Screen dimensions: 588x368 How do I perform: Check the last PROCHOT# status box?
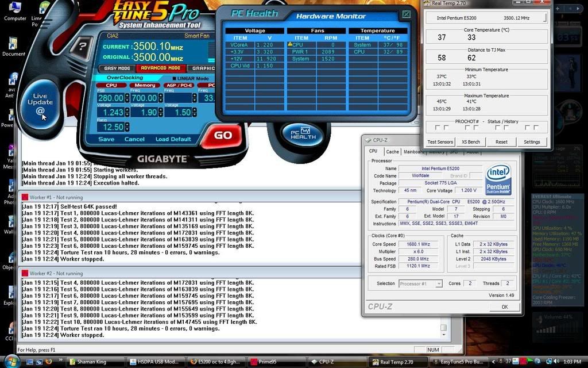pyautogui.click(x=536, y=128)
